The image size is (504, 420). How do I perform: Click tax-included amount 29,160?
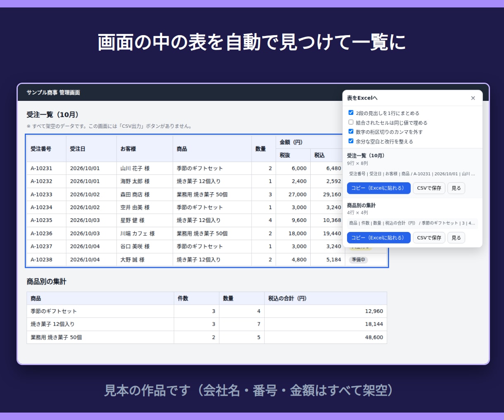332,194
